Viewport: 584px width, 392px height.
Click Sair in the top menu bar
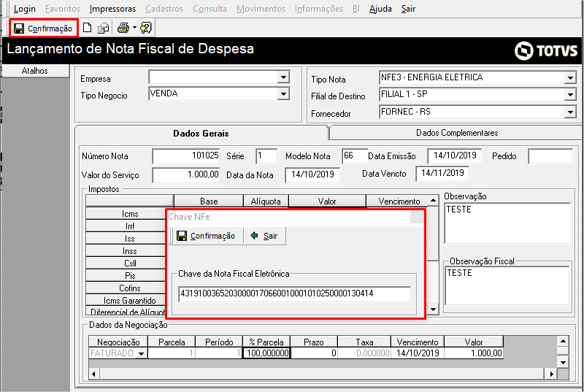408,9
